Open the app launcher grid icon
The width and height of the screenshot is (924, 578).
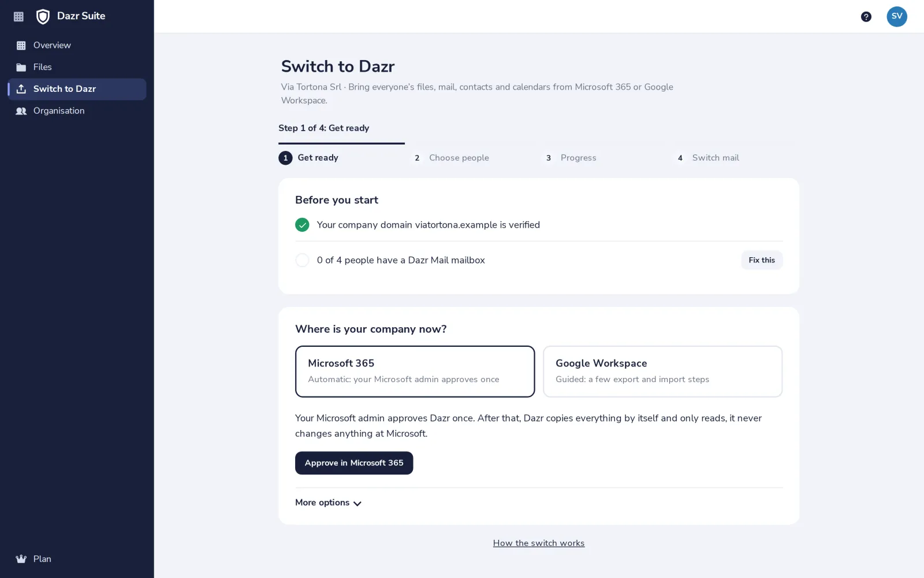(18, 17)
